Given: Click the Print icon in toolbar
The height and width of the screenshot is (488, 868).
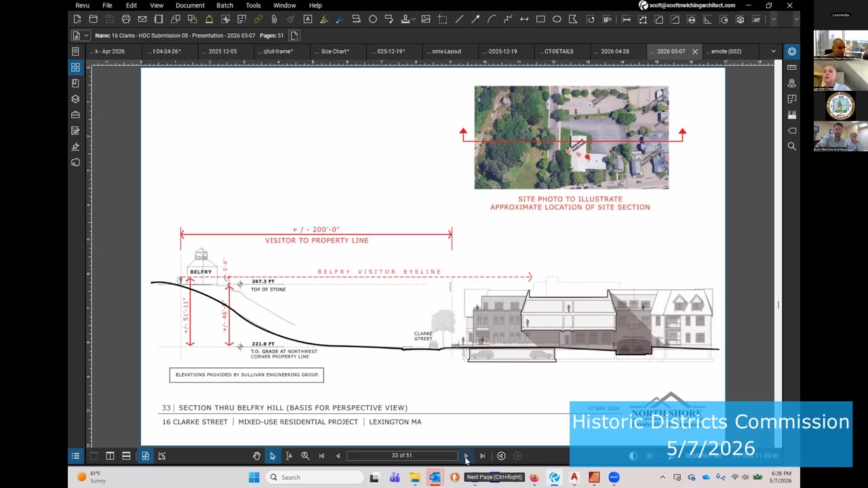Looking at the screenshot, I should pos(126,20).
